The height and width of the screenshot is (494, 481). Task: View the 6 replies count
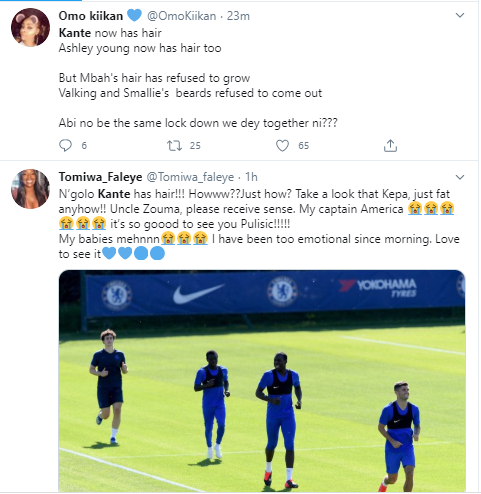[x=84, y=146]
